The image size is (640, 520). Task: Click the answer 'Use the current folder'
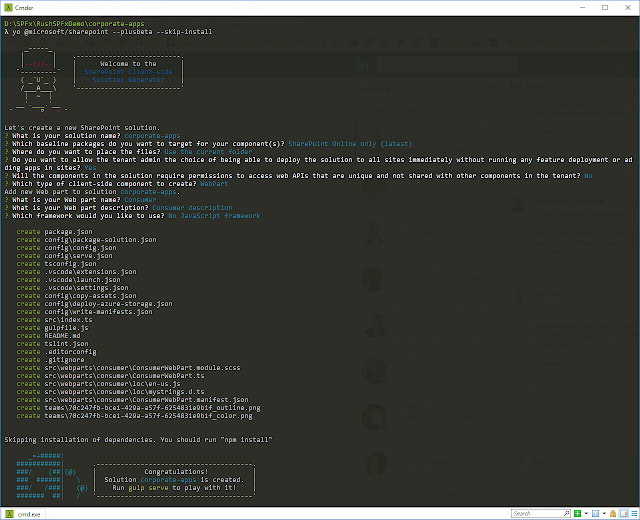(208, 152)
